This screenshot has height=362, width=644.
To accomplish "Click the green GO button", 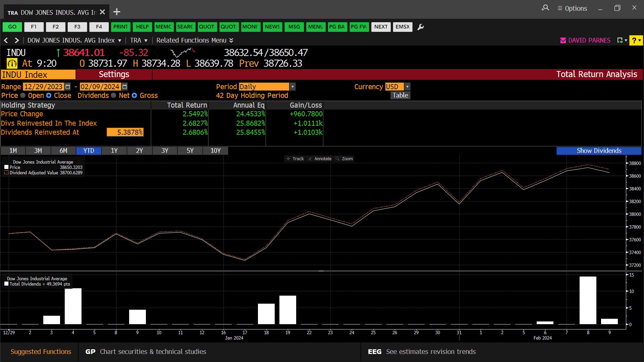I will 12,27.
